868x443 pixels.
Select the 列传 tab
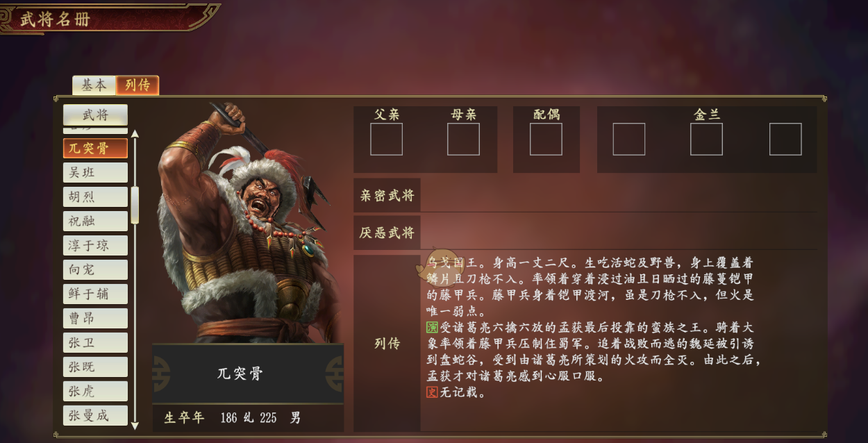[x=137, y=85]
